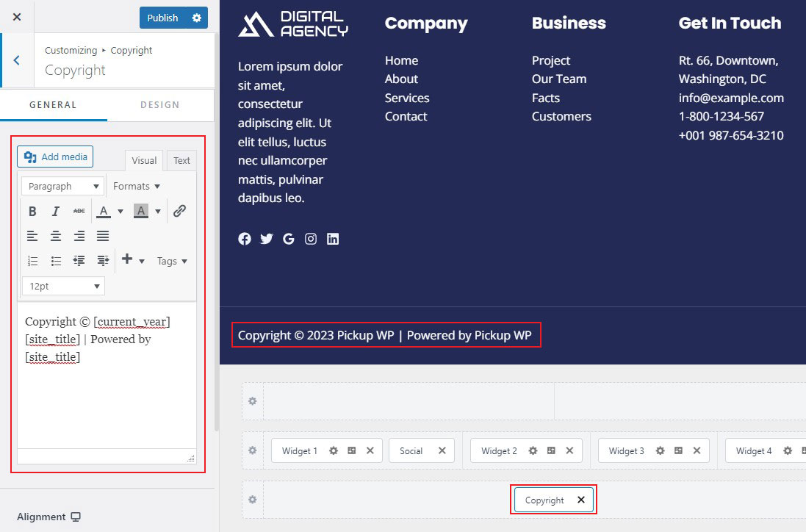
Task: Open the Formats dropdown
Action: point(136,186)
